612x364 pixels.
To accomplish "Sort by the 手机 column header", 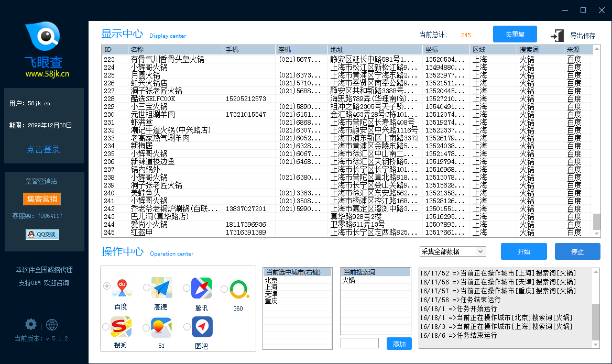I will click(x=249, y=50).
